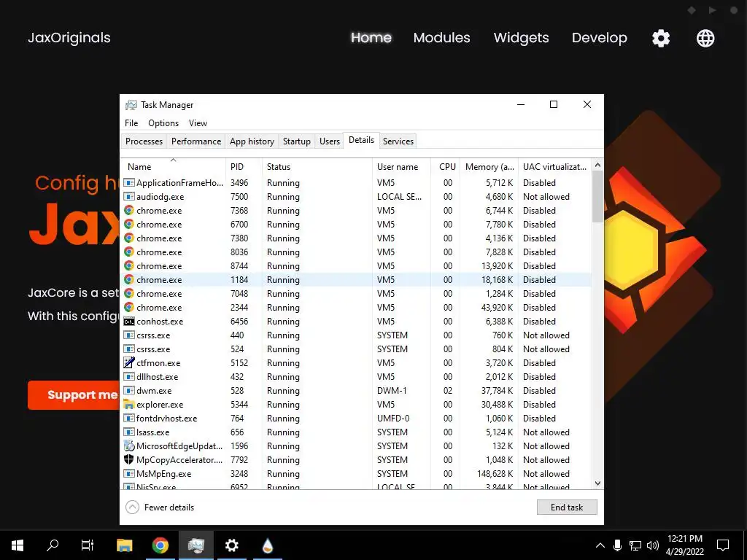Screen dimensions: 747x560
Task: Click audiodg.exe process icon
Action: [x=128, y=196]
